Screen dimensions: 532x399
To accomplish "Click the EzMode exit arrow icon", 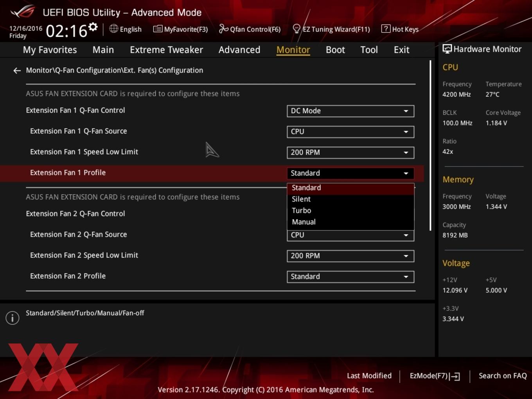I will [x=455, y=376].
